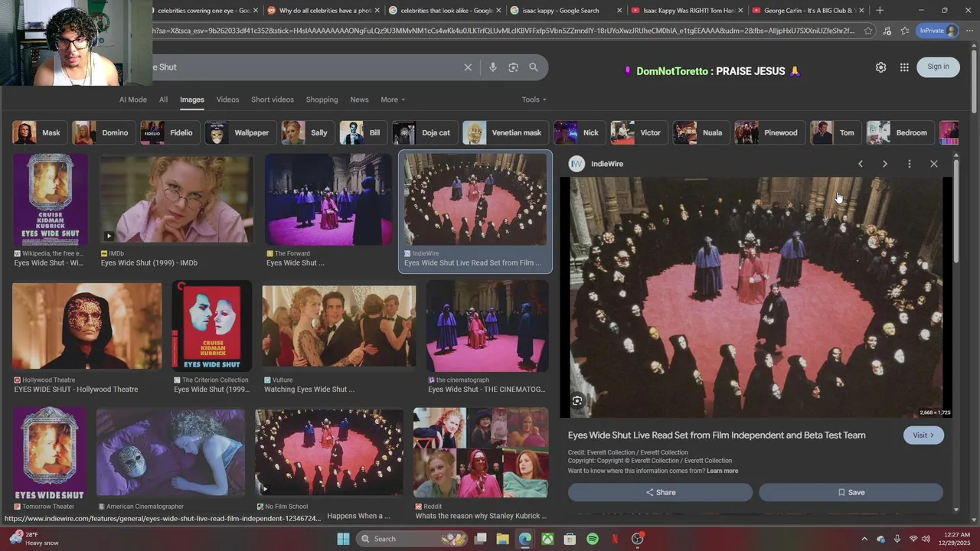Open the More search filters dropdown
Image resolution: width=980 pixels, height=551 pixels.
(393, 99)
